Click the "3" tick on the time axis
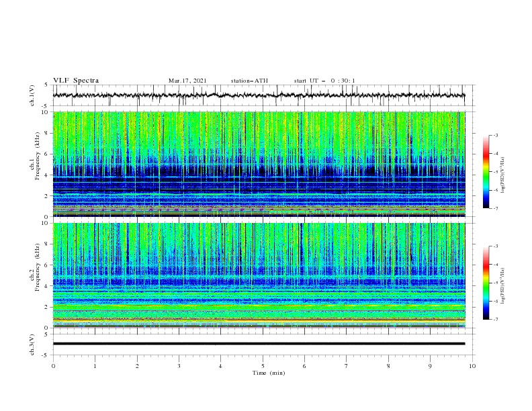Screen dimensions: 532x411 pos(179,366)
